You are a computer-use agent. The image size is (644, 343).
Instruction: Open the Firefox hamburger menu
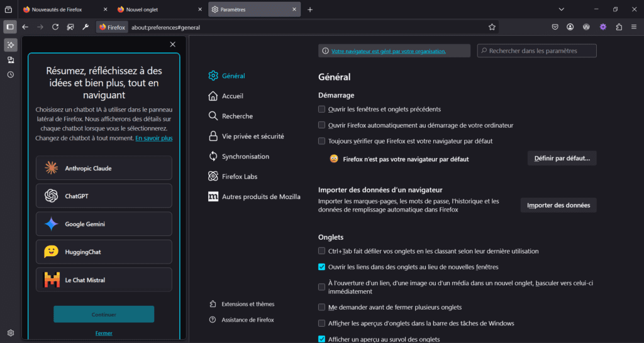pos(634,27)
